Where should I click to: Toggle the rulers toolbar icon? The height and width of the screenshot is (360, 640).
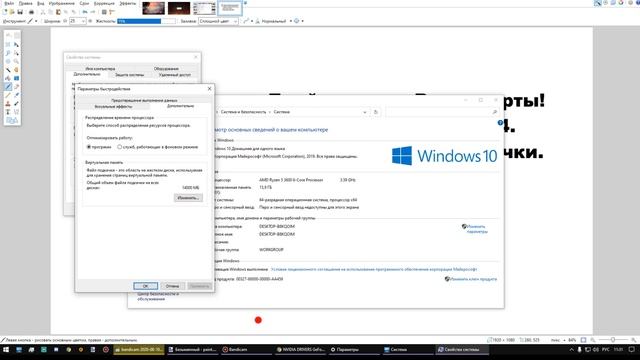[112, 12]
